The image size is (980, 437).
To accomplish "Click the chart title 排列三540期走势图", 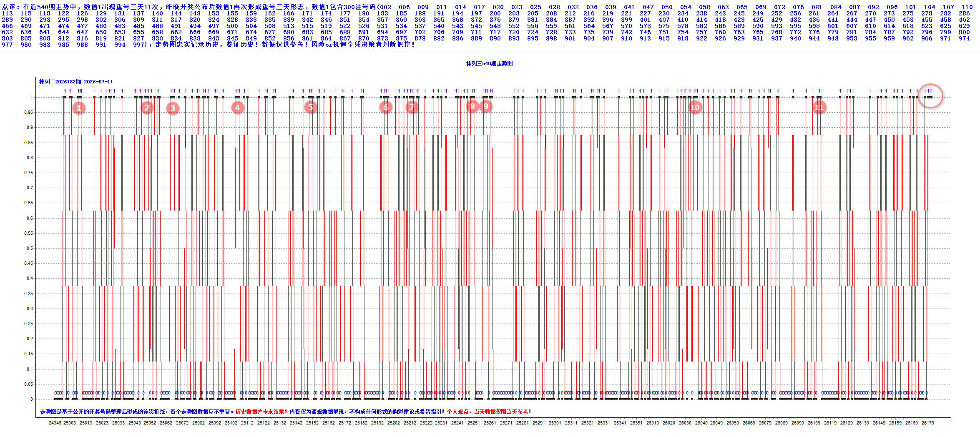I will point(489,63).
